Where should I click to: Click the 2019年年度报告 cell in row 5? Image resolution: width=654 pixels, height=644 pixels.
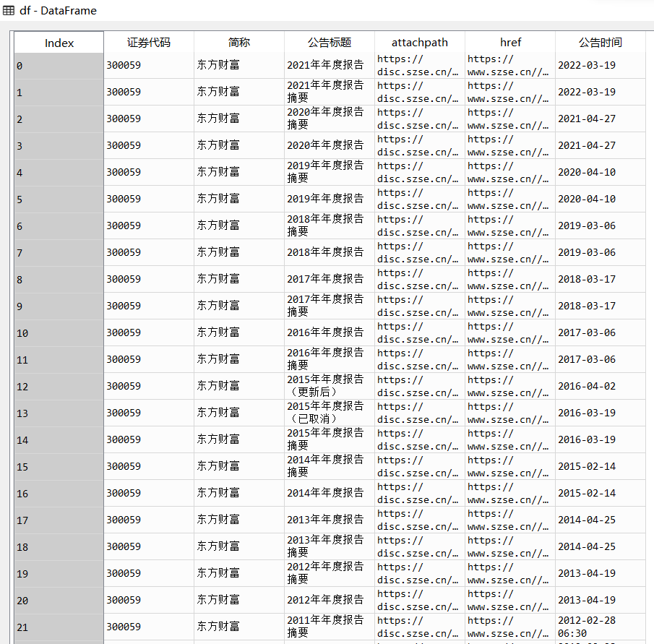pos(330,199)
